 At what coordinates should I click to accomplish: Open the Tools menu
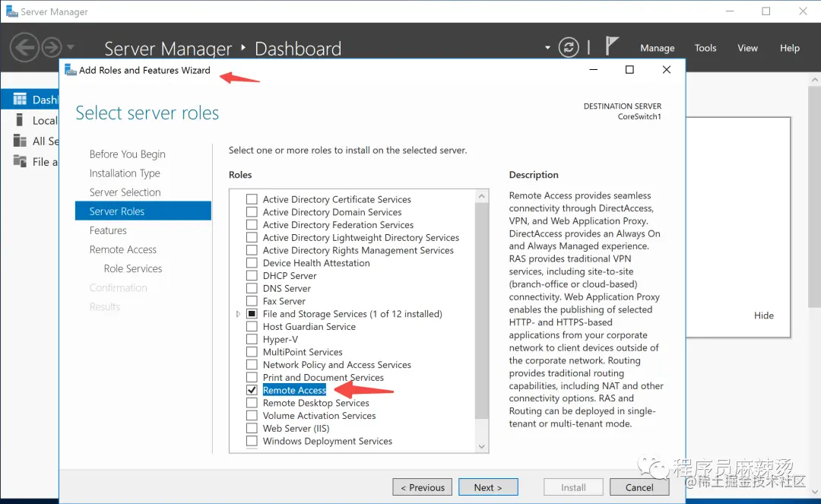705,48
